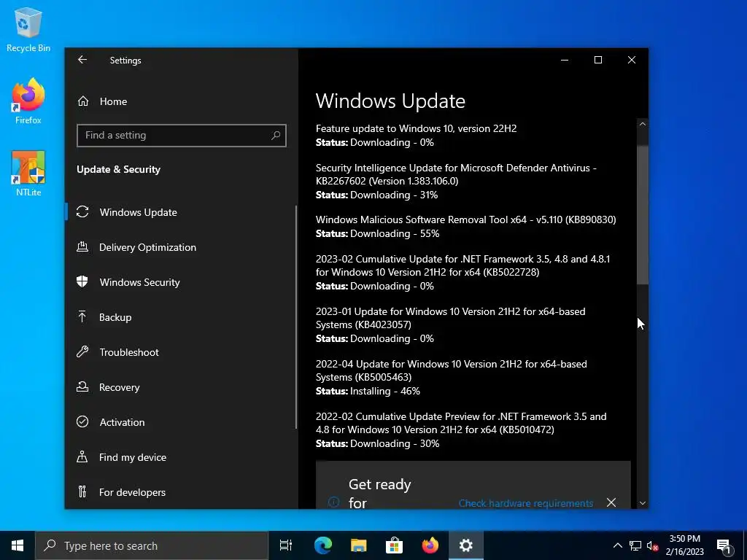Launch Microsoft Edge from taskbar
Screen dimensions: 747x560
coord(323,545)
